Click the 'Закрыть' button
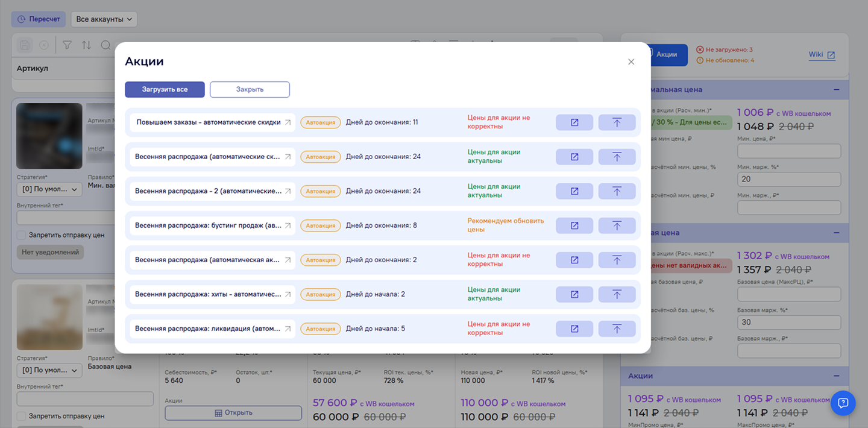Screen dimensions: 868x428 250,89
